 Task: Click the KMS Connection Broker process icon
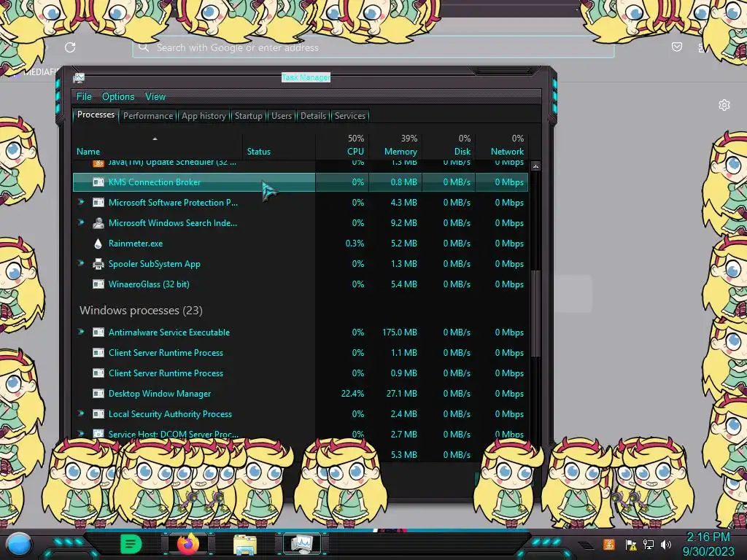[98, 182]
